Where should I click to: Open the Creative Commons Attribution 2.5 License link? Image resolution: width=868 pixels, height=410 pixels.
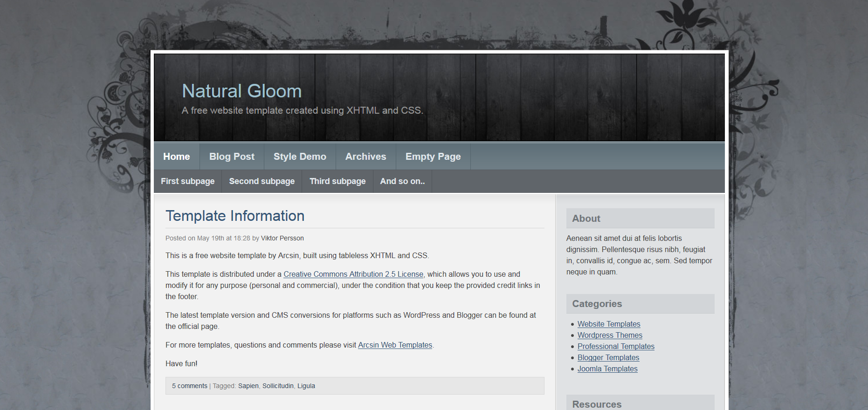353,274
